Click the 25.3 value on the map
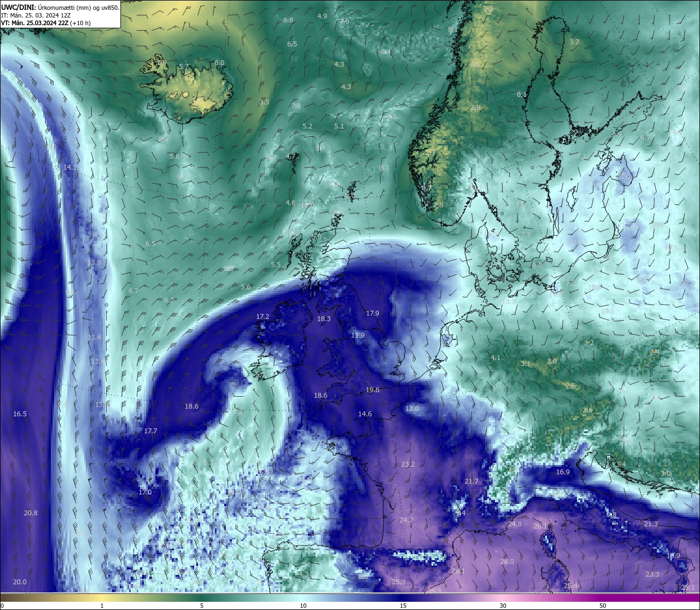 click(399, 582)
